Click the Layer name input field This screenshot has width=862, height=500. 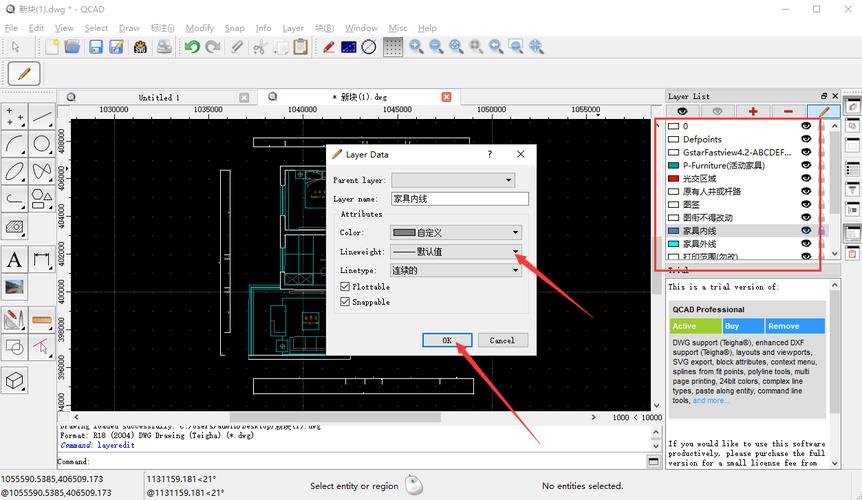[x=460, y=199]
